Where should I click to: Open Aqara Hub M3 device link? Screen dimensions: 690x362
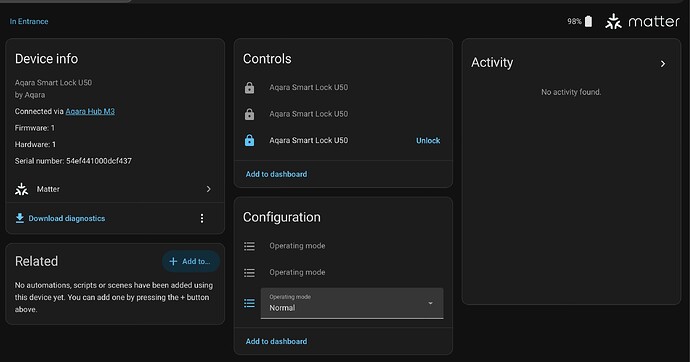[90, 111]
